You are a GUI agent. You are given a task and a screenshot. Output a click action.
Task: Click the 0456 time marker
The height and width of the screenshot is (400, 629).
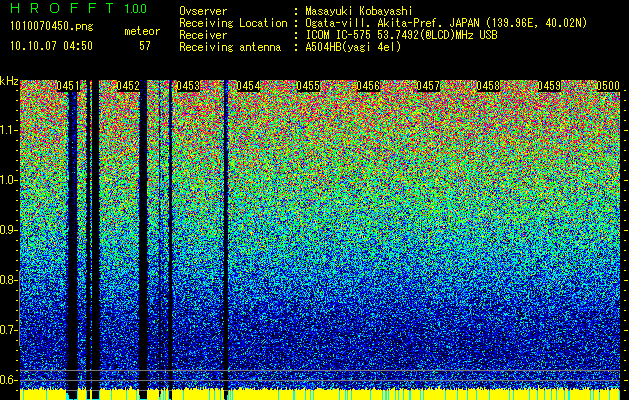[x=368, y=86]
